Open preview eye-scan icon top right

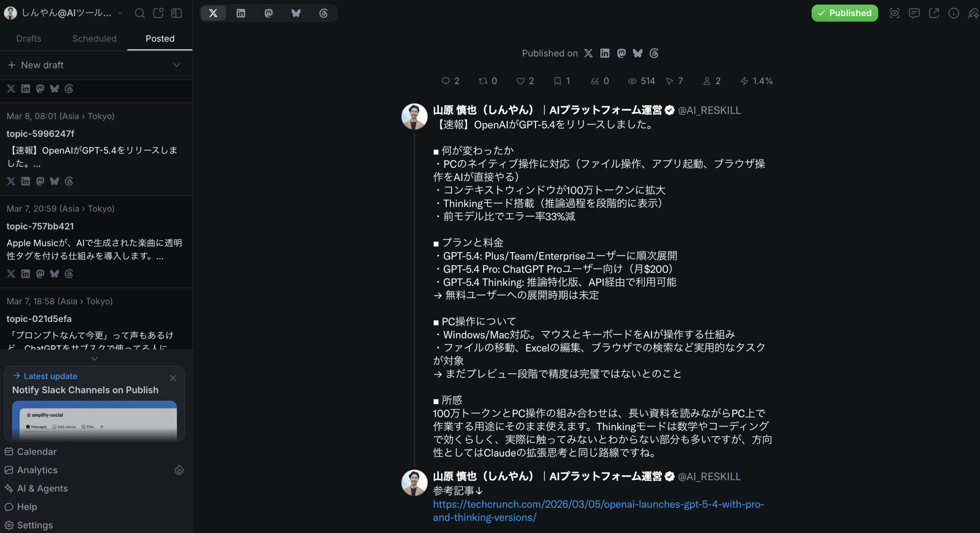(x=894, y=13)
